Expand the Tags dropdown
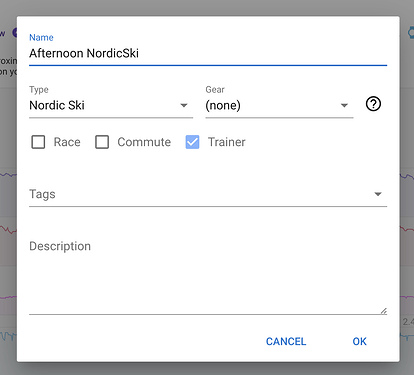Viewport: 414px width, 375px height. (x=208, y=194)
